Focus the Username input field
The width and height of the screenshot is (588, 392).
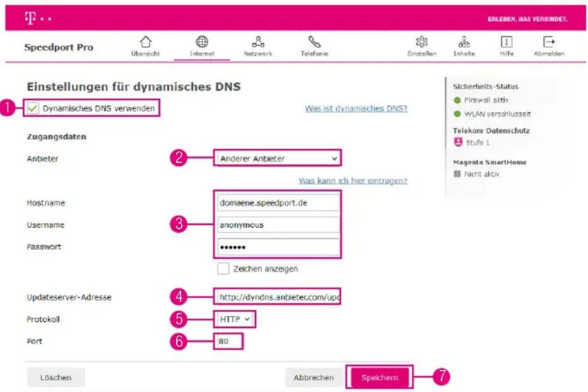click(278, 225)
